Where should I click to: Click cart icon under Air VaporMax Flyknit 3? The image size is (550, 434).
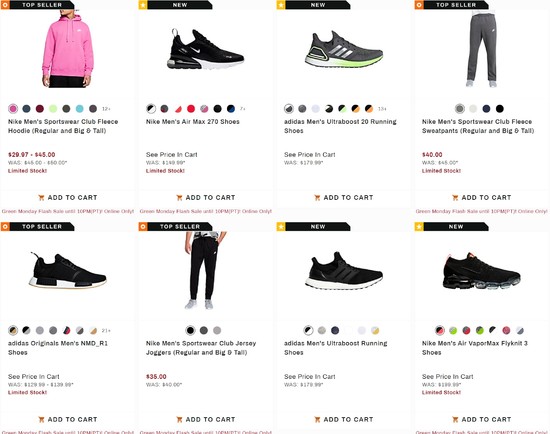(455, 420)
